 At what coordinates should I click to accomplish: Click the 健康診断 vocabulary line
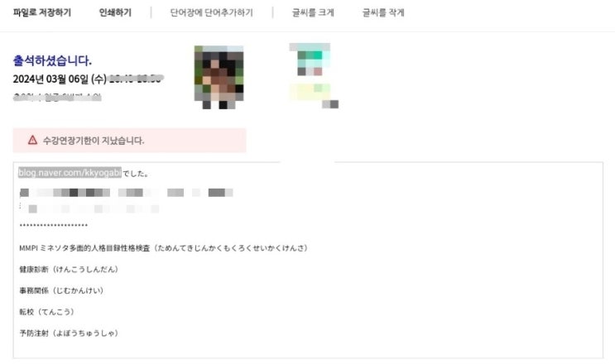click(x=69, y=269)
